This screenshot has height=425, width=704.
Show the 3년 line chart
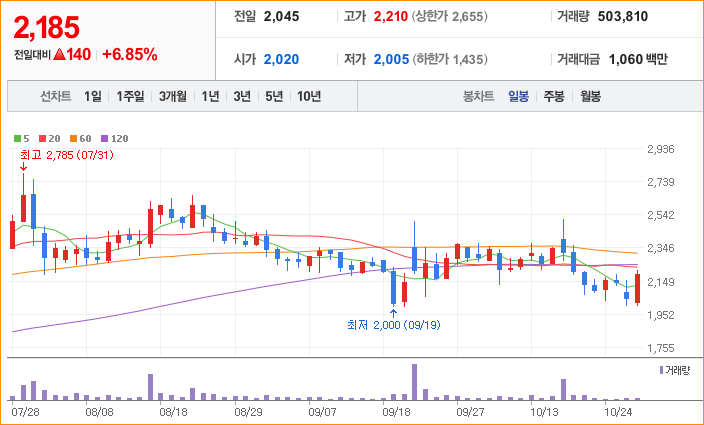[x=242, y=96]
